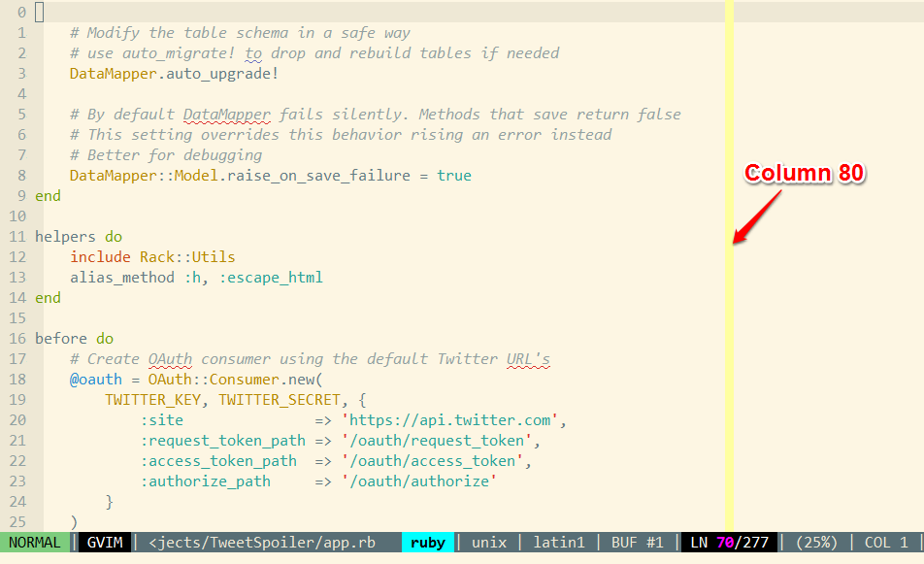
Task: Click the 25% scroll position indicator
Action: [x=816, y=543]
